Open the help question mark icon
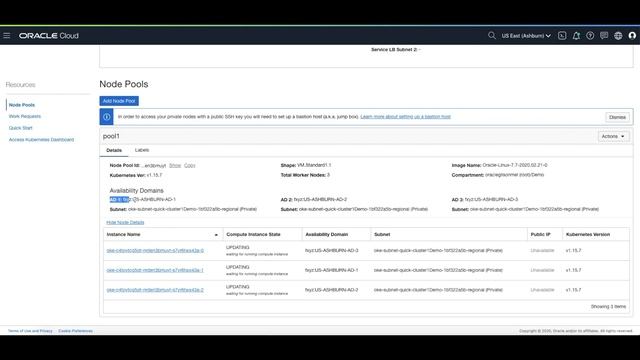Screen dimensions: 640x360 pyautogui.click(x=590, y=36)
